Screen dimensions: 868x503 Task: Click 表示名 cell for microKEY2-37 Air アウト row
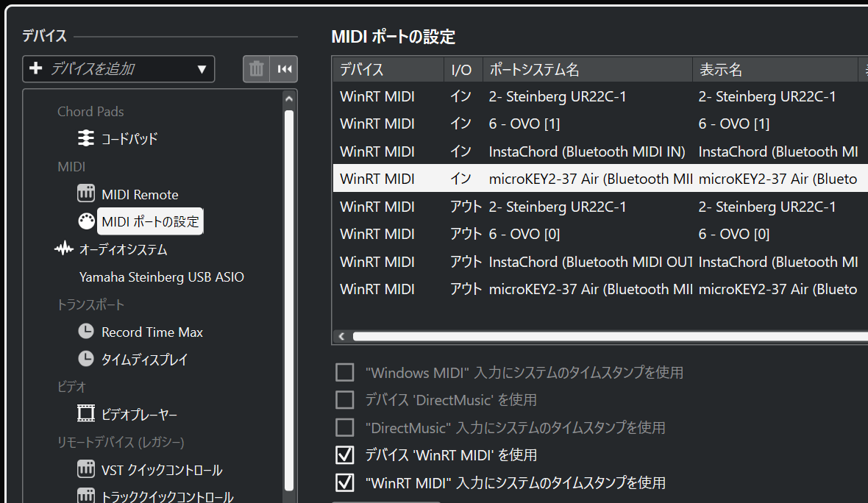pos(778,289)
